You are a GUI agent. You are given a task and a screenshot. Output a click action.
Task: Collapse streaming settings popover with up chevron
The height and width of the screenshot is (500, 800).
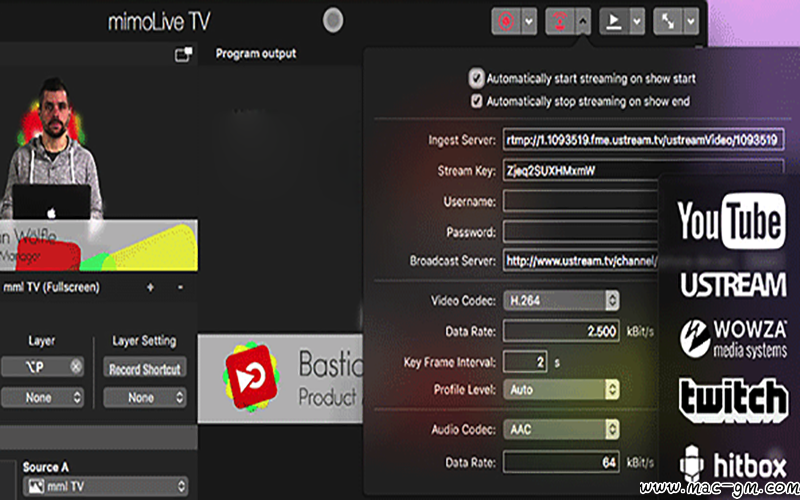pos(583,21)
